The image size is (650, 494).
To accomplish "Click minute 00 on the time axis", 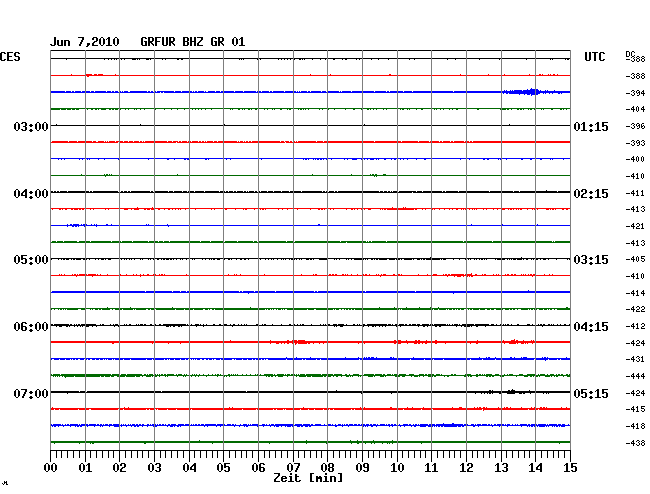I will 51,468.
